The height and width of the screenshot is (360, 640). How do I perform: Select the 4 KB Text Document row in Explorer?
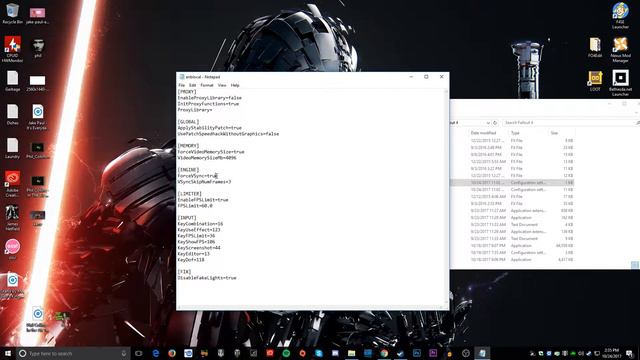[x=512, y=224]
